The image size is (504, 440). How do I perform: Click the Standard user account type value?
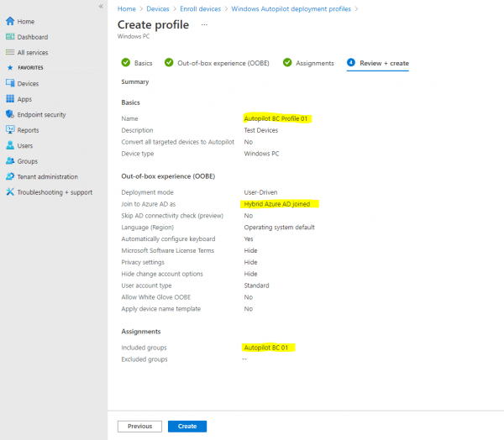pyautogui.click(x=256, y=285)
